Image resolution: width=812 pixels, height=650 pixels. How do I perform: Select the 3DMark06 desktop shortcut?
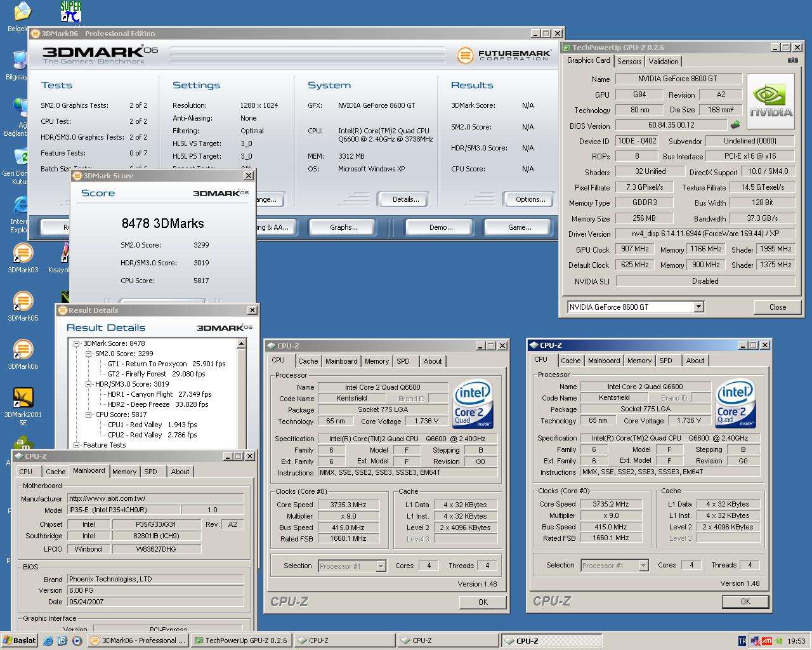23,350
